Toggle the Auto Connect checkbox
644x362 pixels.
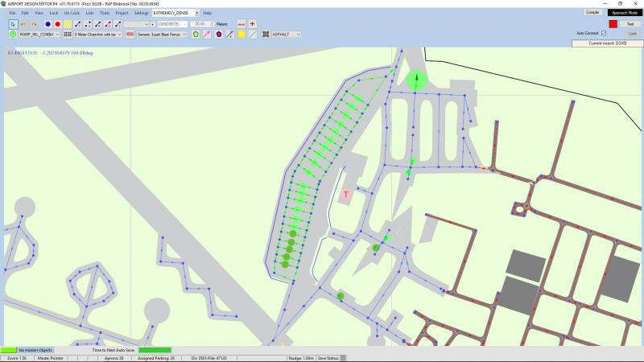tap(603, 33)
